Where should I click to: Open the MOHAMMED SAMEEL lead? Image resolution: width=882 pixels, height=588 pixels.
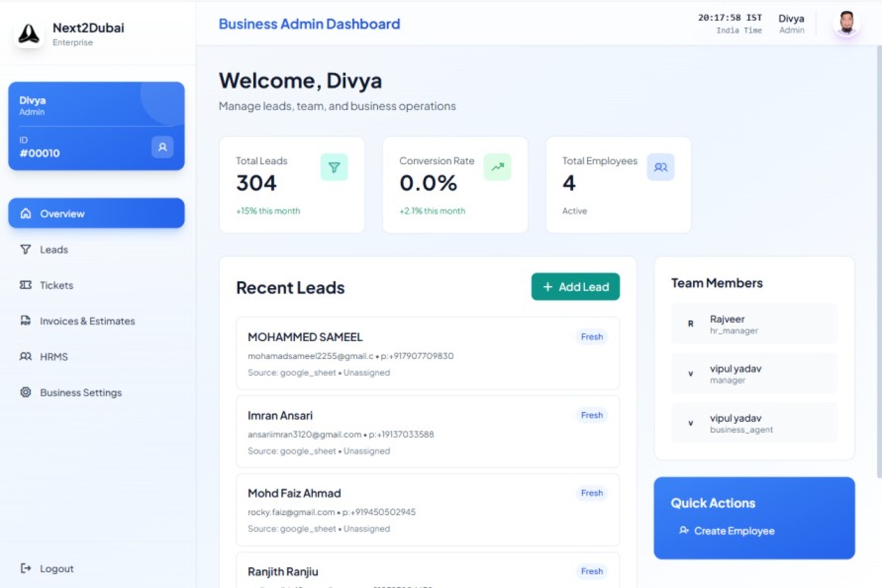tap(428, 353)
